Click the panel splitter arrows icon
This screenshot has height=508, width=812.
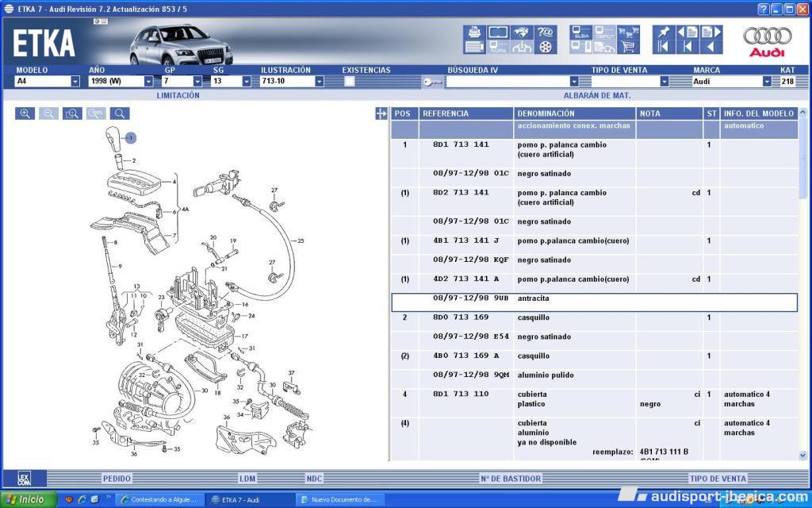(381, 114)
